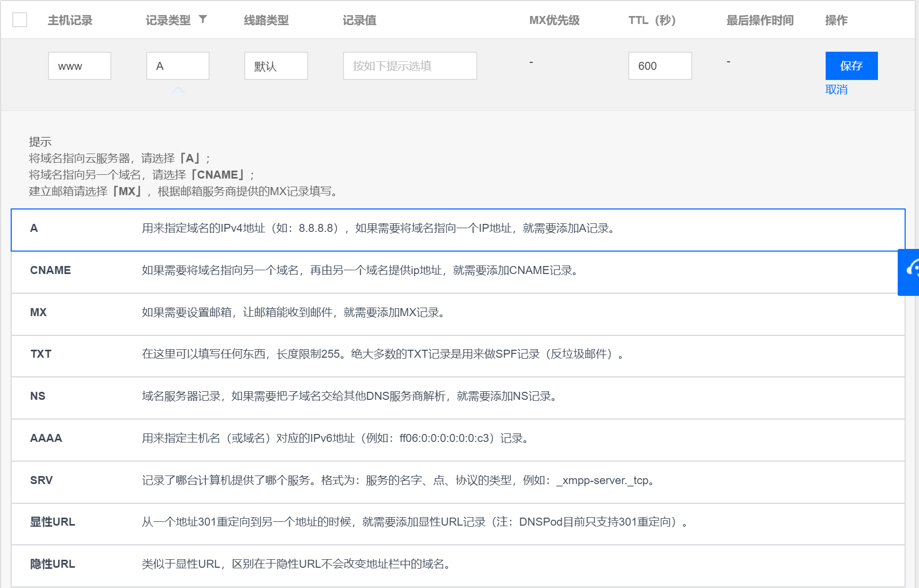Click the 主机记录 column header

click(x=70, y=20)
